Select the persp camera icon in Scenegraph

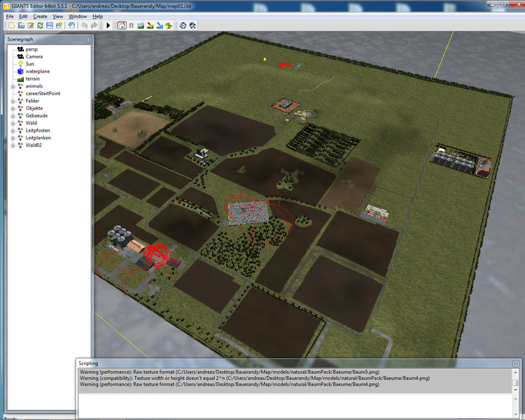pos(20,49)
